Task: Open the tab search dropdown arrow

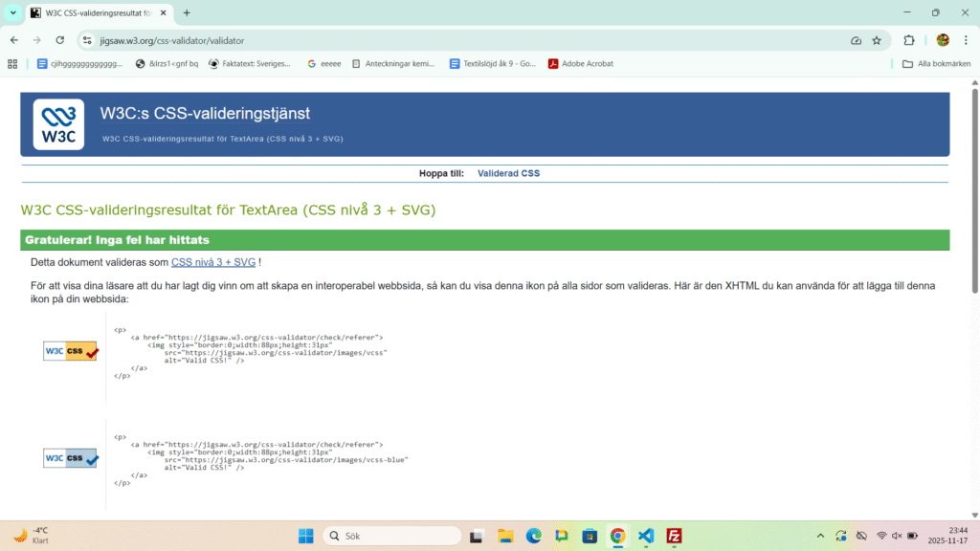Action: pyautogui.click(x=13, y=12)
